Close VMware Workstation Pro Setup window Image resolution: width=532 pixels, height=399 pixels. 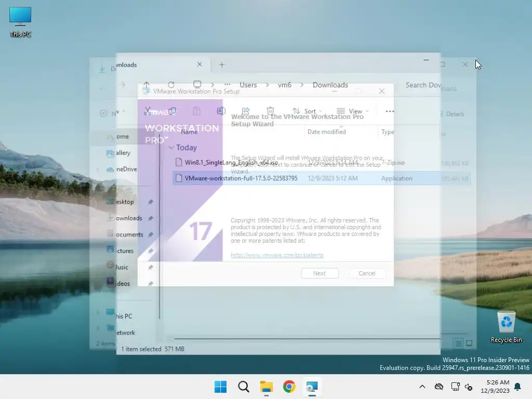point(382,91)
